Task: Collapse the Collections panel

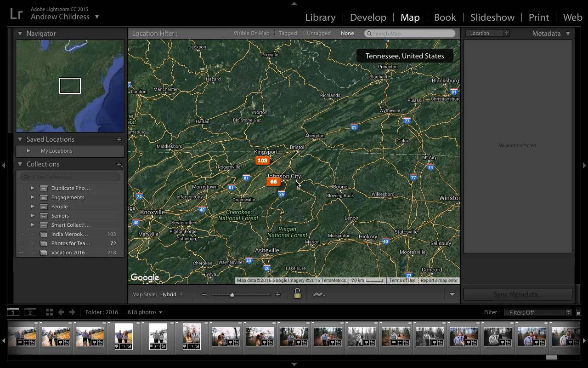Action: click(20, 164)
